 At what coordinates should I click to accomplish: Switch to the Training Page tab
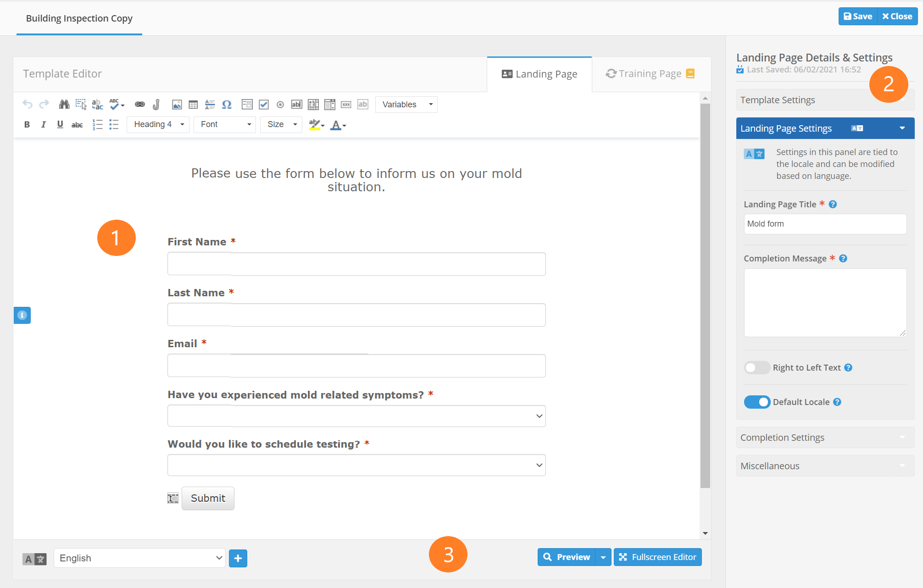pos(650,74)
